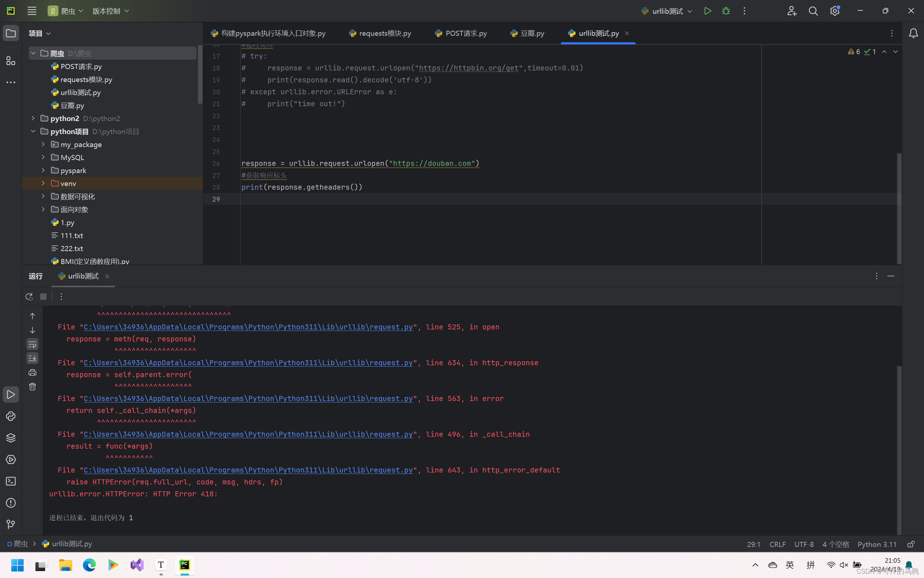Open the 爬虫 project dropdown

(x=66, y=11)
